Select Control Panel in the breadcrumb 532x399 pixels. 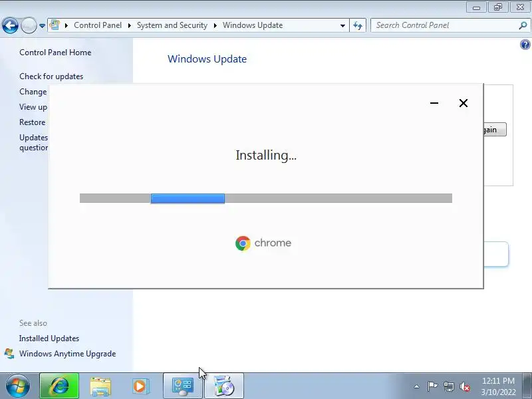point(98,25)
